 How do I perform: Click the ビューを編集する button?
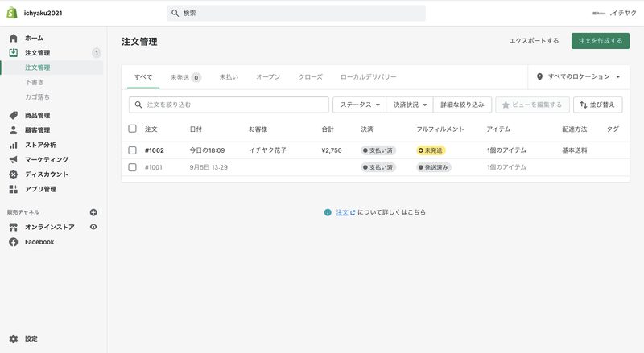(x=532, y=105)
